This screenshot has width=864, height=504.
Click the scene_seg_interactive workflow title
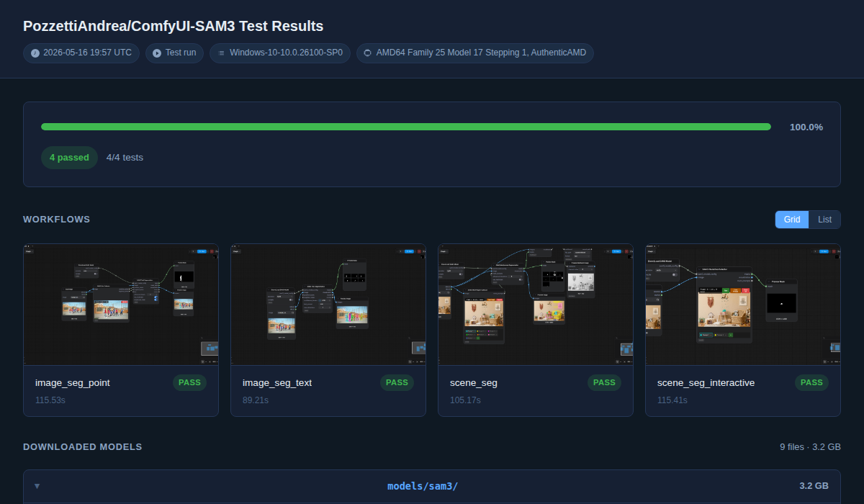coord(706,383)
